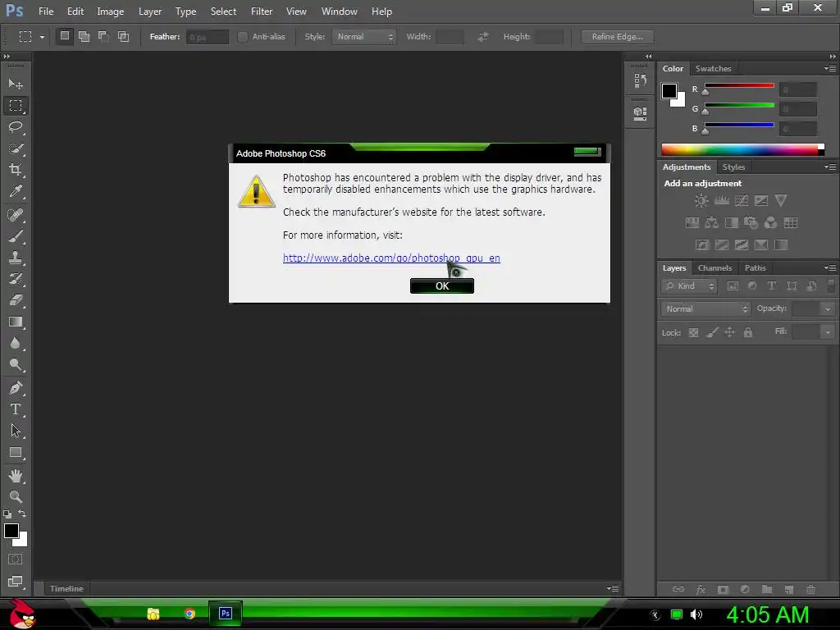Choose Subtract from selection mode
840x630 pixels.
pos(104,36)
